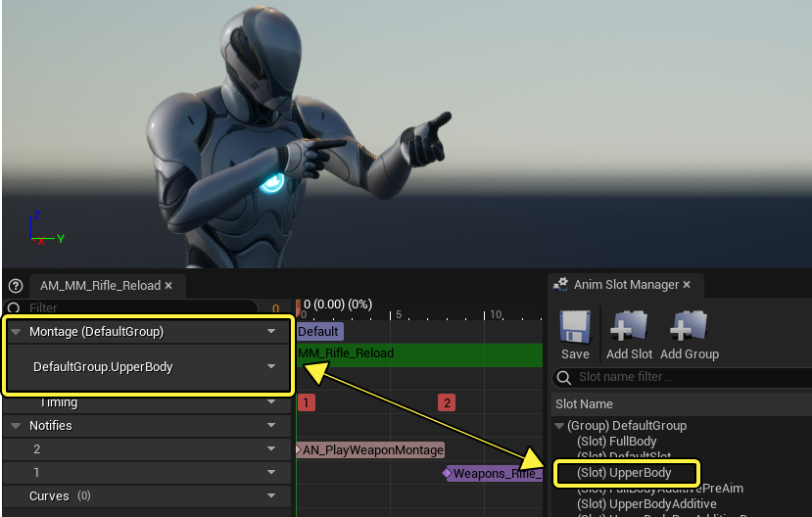Collapse the Notifies section
The height and width of the screenshot is (517, 812).
[16, 426]
